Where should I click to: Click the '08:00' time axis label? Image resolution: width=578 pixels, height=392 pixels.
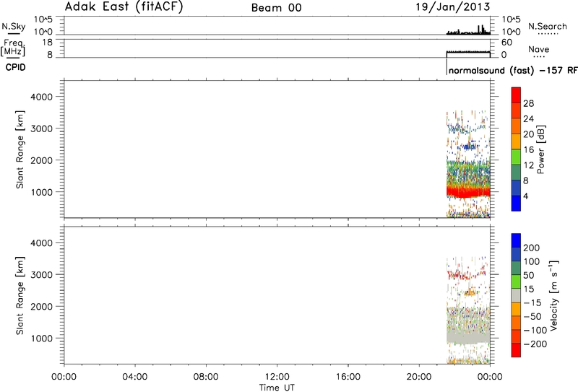(x=206, y=377)
